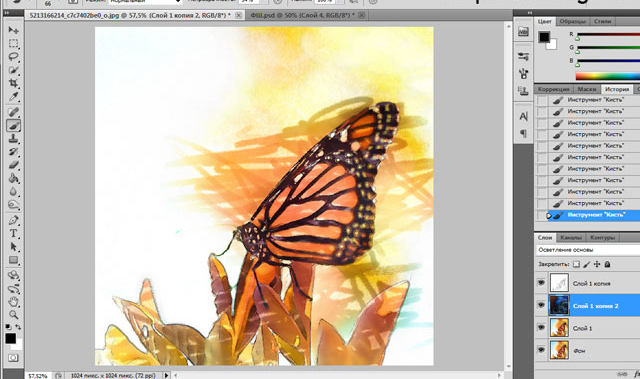
Task: Switch to the "Стили" tab
Action: pos(602,21)
